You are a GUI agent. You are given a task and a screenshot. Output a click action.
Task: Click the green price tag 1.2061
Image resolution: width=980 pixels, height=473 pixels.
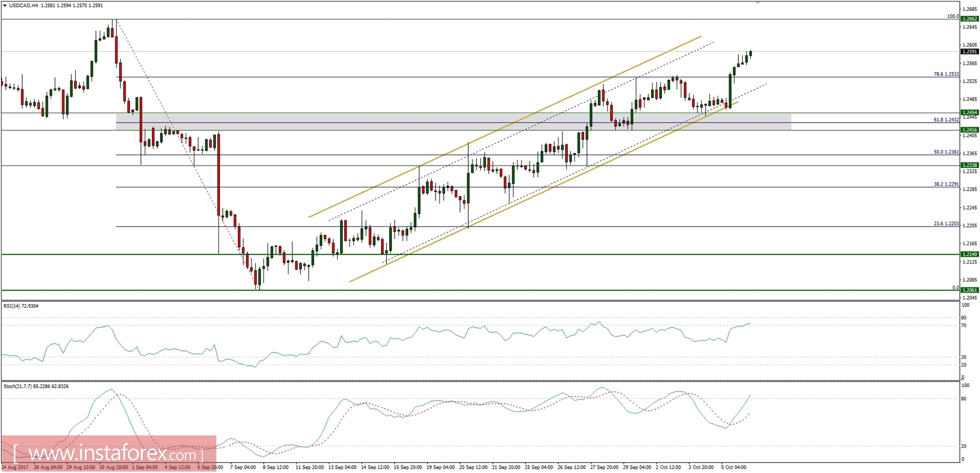[970, 290]
